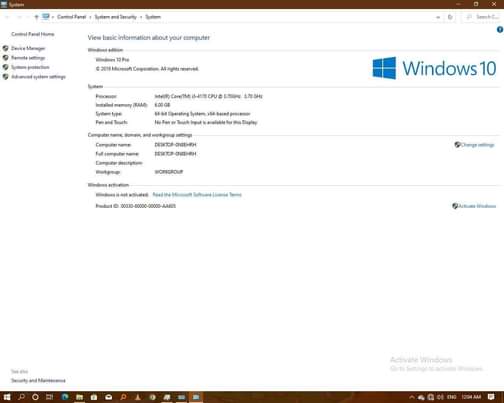Click the blue help question icon

[x=500, y=30]
